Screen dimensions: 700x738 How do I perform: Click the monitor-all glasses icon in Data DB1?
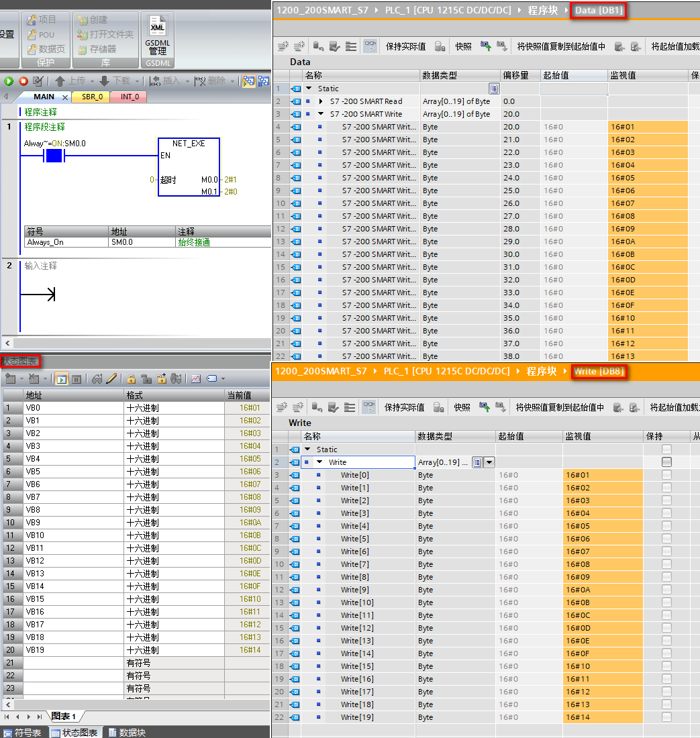[x=370, y=46]
